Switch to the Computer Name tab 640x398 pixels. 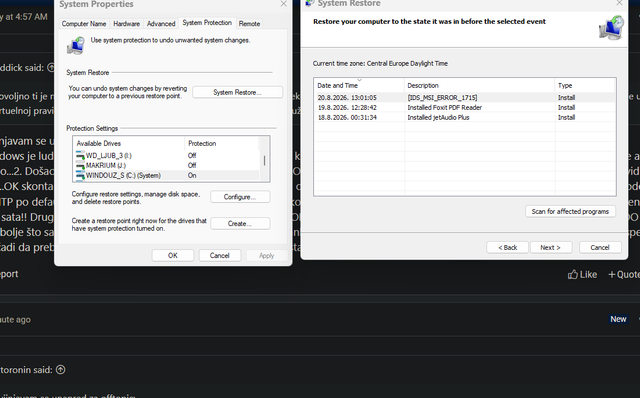[84, 24]
